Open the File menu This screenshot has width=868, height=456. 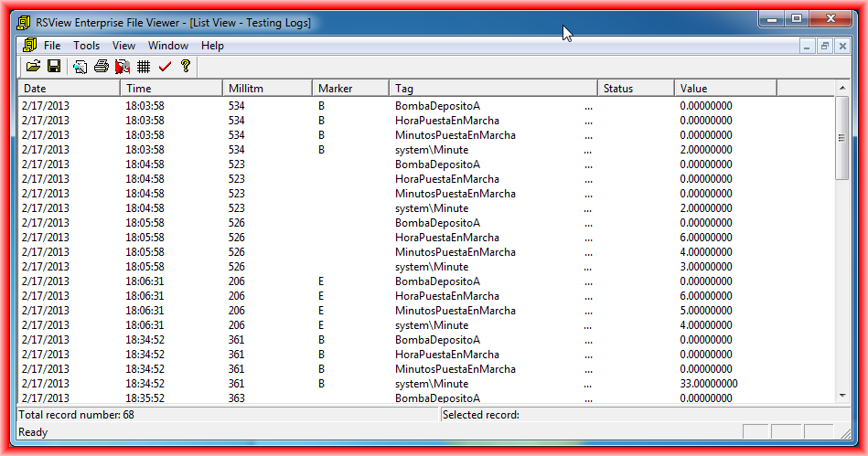point(52,46)
